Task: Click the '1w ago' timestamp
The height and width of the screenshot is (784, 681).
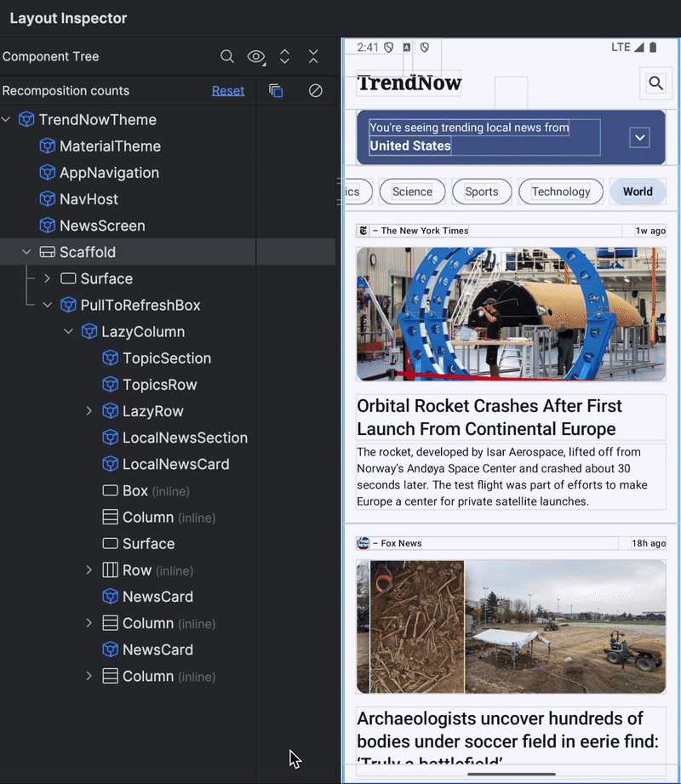Action: pos(650,231)
